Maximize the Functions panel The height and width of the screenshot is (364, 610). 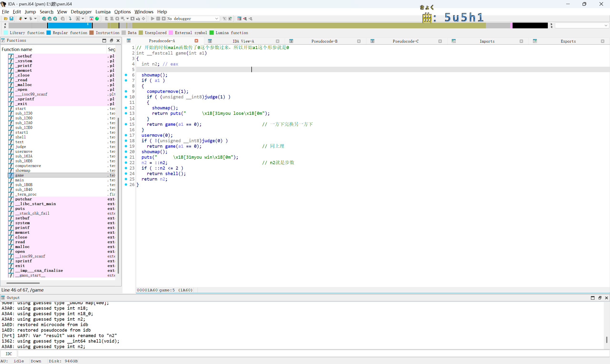(104, 40)
